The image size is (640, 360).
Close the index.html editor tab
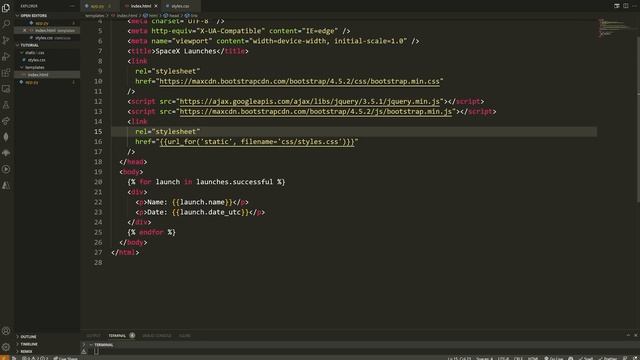[x=156, y=6]
